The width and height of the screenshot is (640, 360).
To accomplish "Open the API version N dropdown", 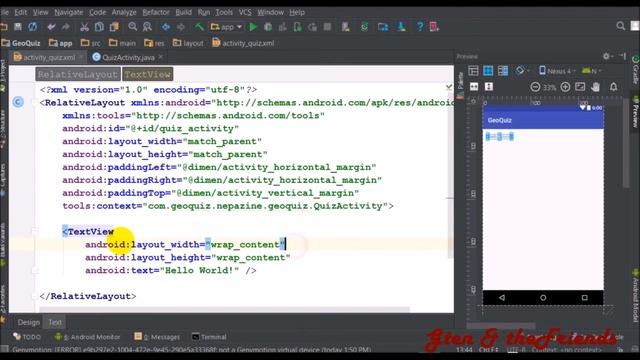I will click(591, 71).
